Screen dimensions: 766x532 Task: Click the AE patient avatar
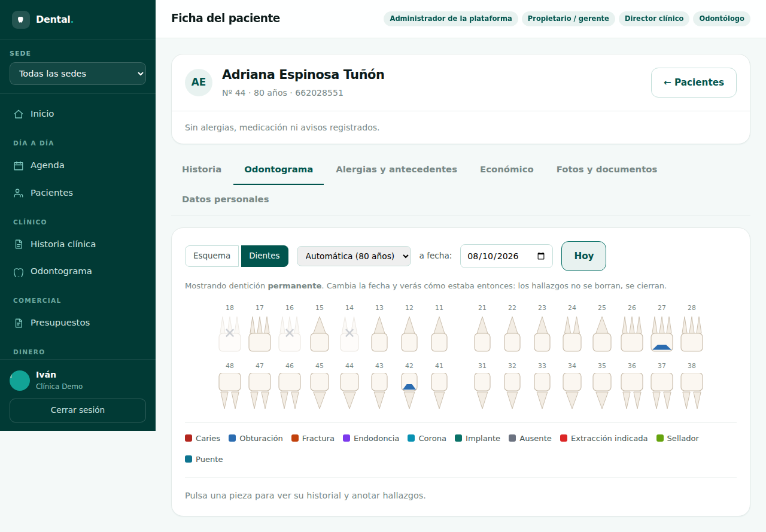tap(199, 83)
